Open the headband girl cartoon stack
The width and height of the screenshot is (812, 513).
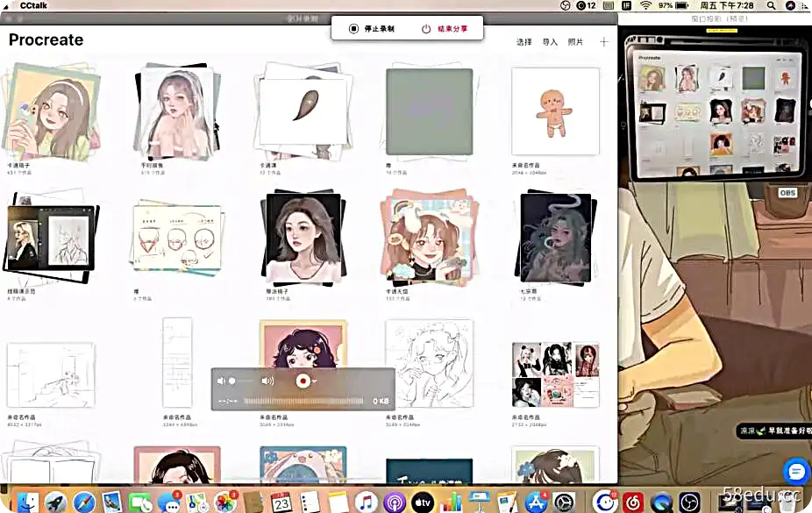tap(51, 110)
